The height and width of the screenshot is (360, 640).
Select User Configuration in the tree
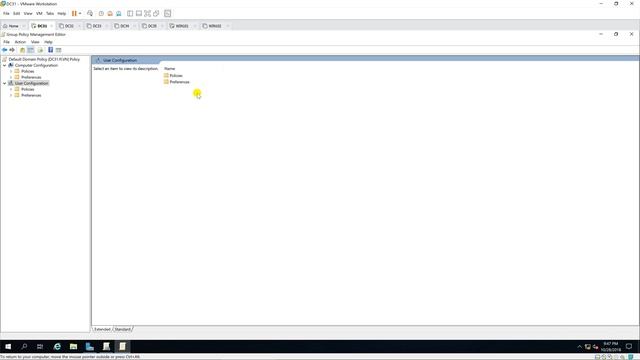(31, 83)
